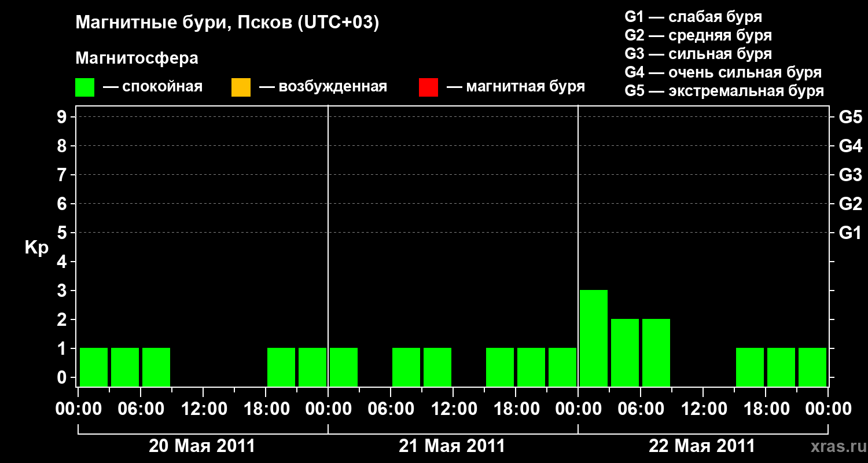868x463 pixels.
Task: Click the '0' value on the Kp axis
Action: 63,377
